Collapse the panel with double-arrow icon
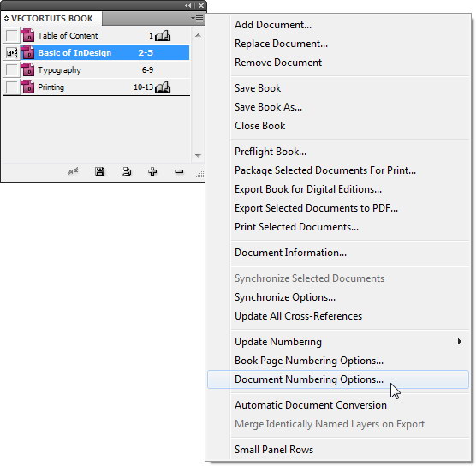 pyautogui.click(x=188, y=5)
